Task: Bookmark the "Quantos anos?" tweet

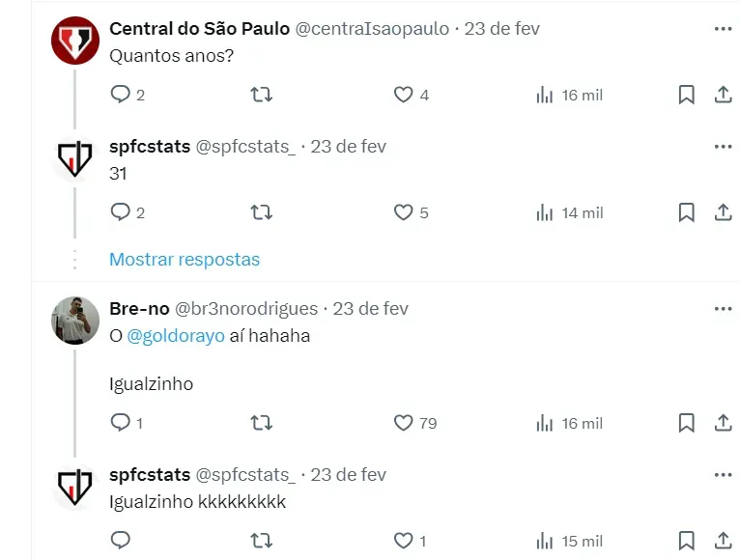Action: (x=686, y=95)
